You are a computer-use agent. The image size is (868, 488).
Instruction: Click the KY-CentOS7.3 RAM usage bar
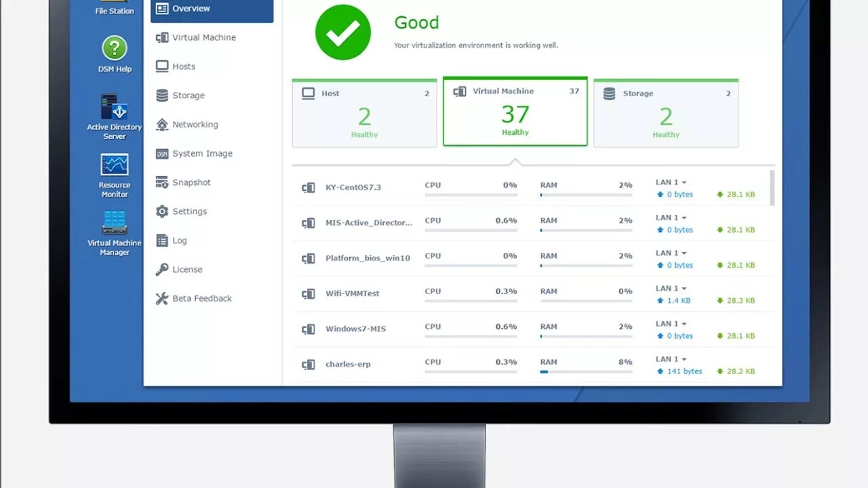pos(586,195)
